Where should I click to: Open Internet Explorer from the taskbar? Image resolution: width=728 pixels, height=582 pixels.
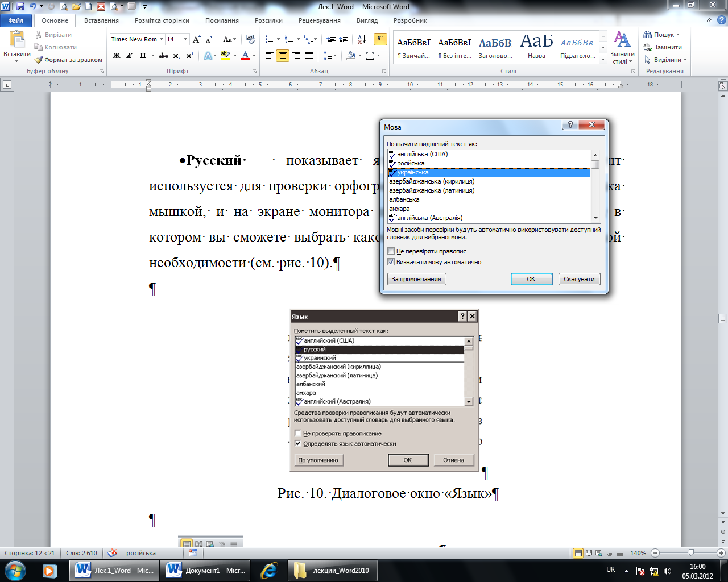click(268, 570)
